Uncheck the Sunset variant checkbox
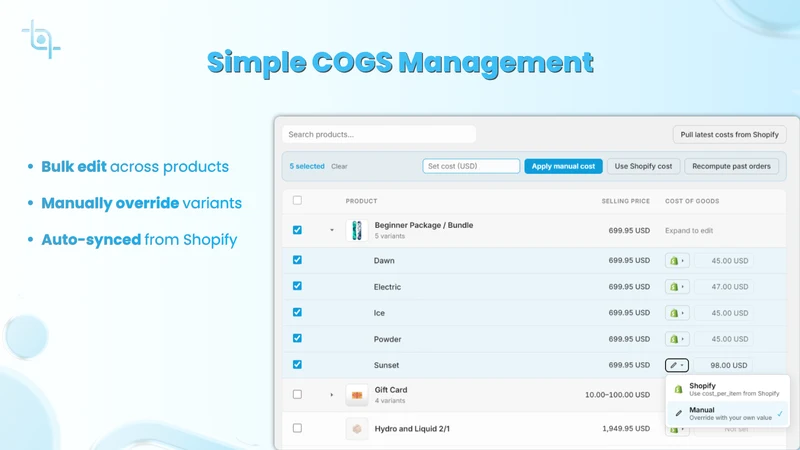Image resolution: width=800 pixels, height=450 pixels. pyautogui.click(x=297, y=365)
